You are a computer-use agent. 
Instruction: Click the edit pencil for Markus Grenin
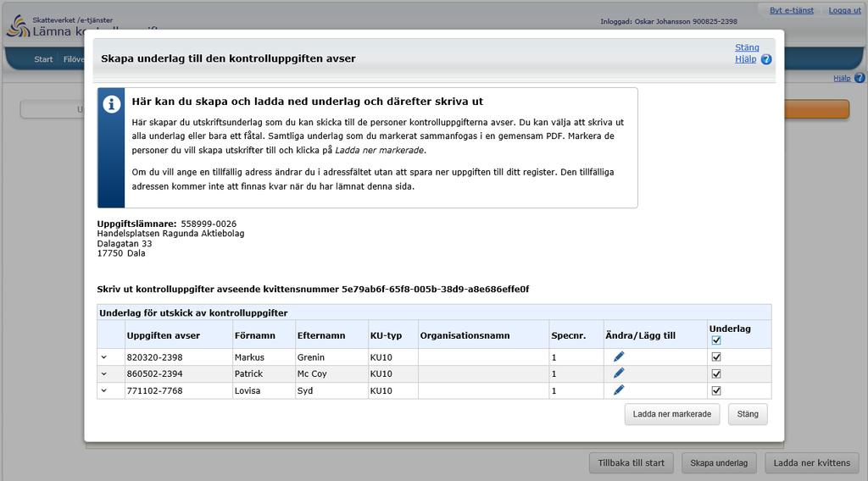618,357
